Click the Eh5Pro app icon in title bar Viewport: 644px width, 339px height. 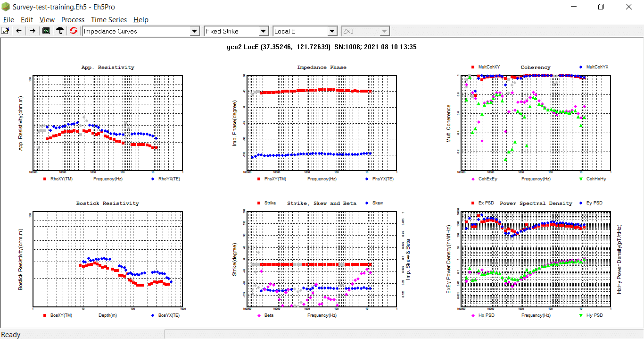pyautogui.click(x=6, y=7)
